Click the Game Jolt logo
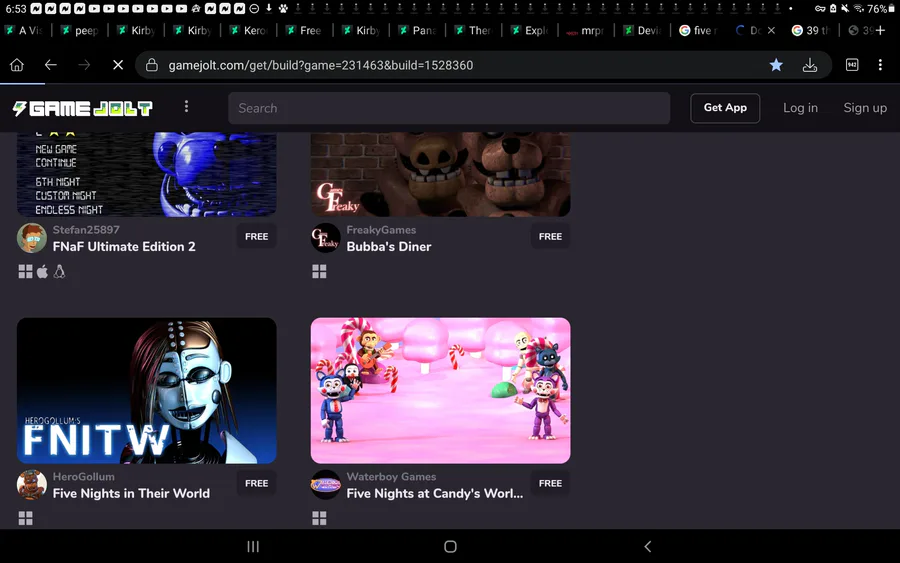Image resolution: width=900 pixels, height=563 pixels. point(83,108)
